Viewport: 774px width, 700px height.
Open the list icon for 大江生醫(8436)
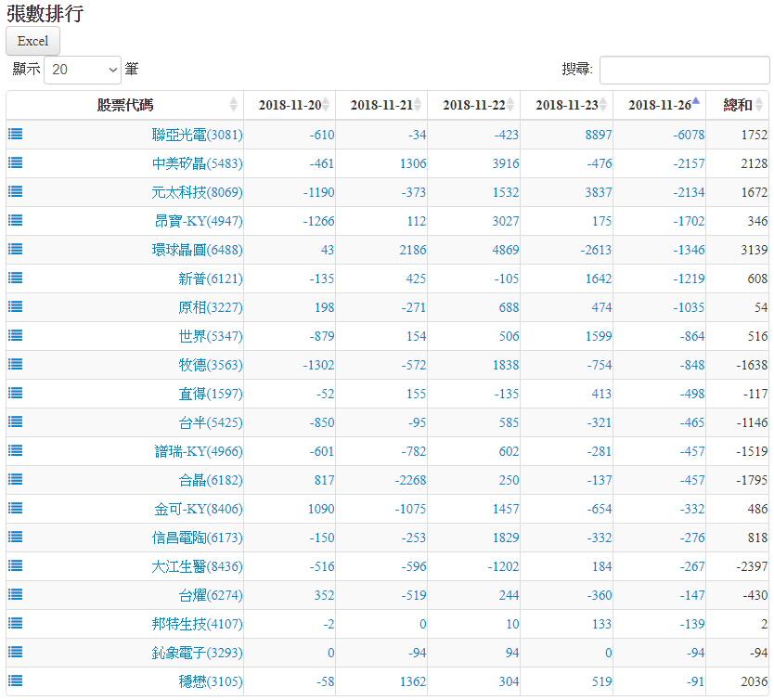(x=16, y=565)
